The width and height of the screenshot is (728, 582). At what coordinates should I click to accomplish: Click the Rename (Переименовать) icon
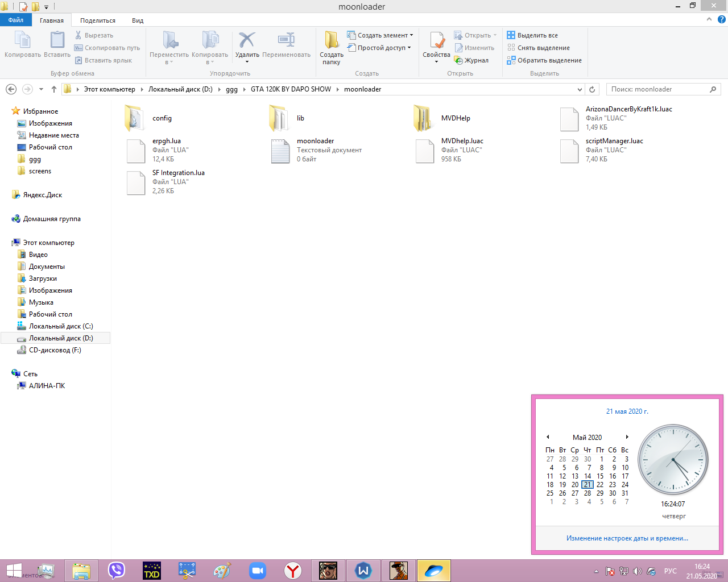click(286, 41)
